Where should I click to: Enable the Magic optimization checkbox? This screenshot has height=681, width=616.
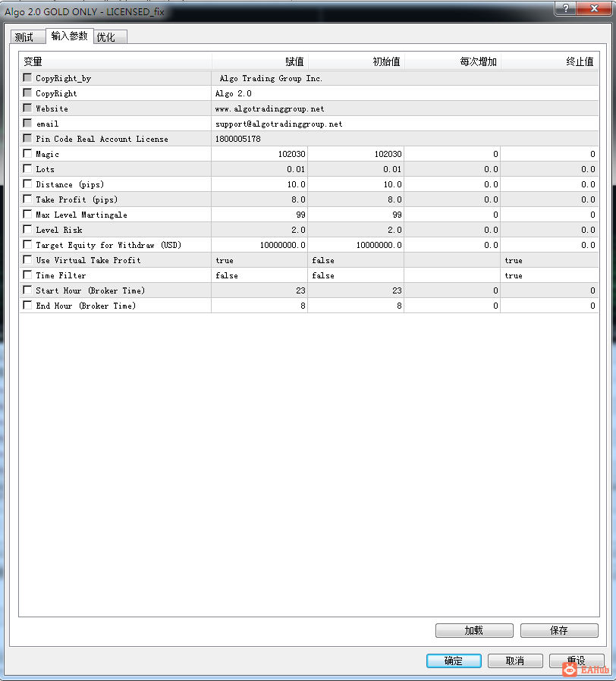click(28, 154)
